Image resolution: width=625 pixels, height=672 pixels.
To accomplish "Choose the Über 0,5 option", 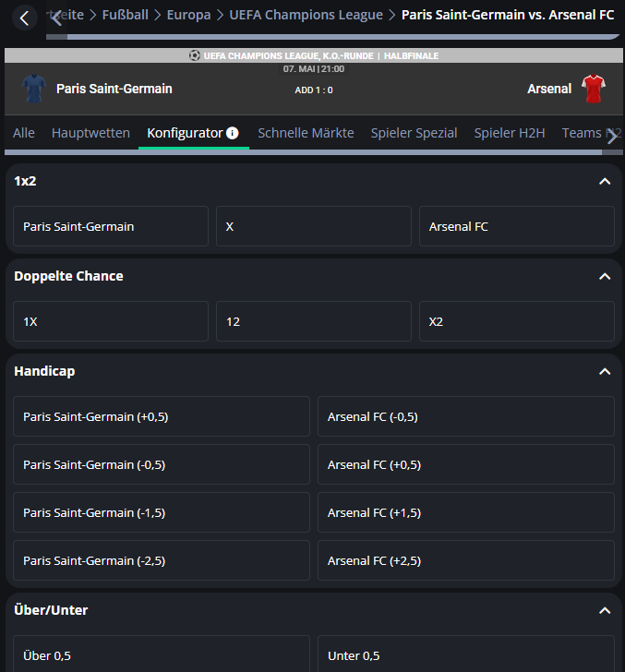I will click(162, 654).
